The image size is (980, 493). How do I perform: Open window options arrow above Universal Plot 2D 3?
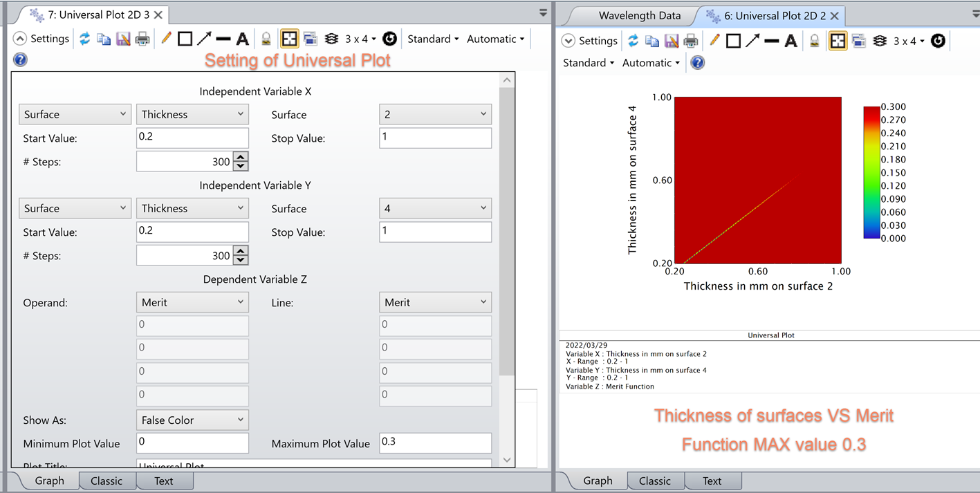tap(543, 13)
